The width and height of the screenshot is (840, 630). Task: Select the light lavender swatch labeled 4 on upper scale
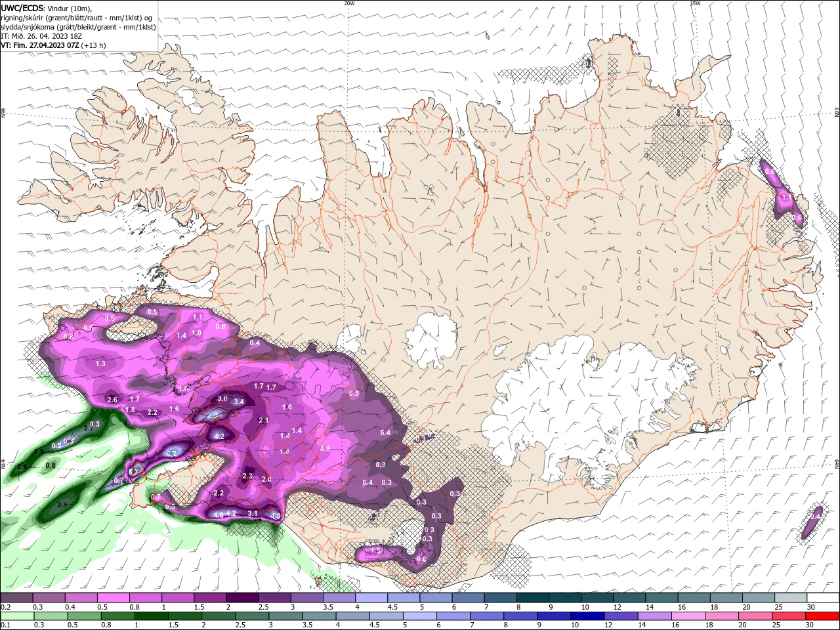tap(371, 598)
